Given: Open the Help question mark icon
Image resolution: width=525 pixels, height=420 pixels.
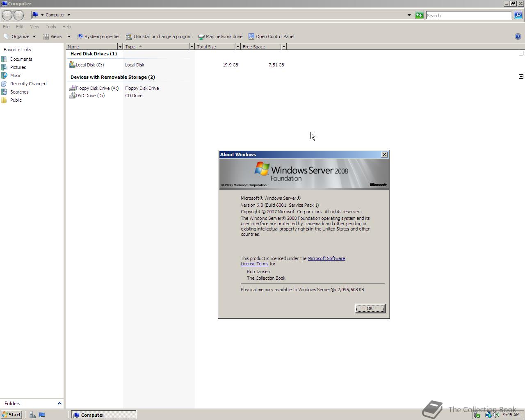Looking at the screenshot, I should (x=518, y=37).
